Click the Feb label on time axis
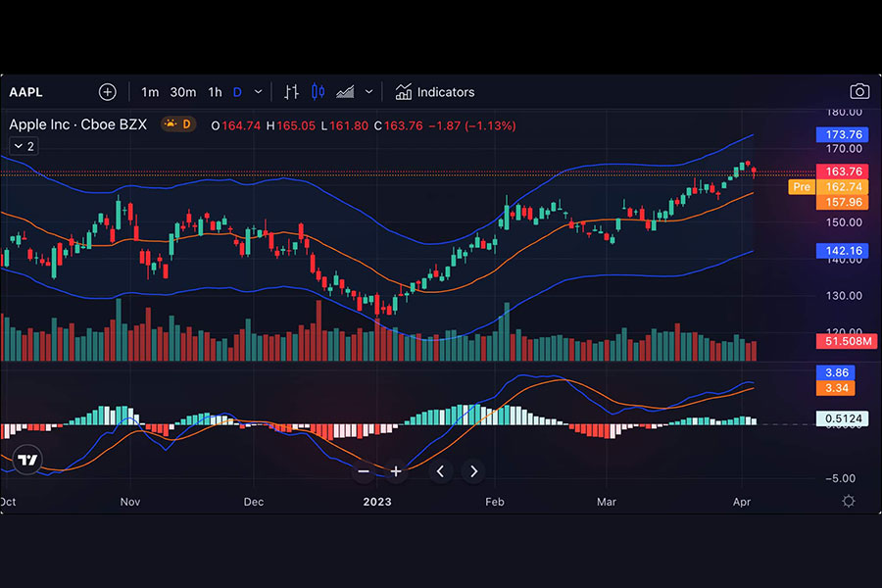Image resolution: width=882 pixels, height=588 pixels. point(495,502)
